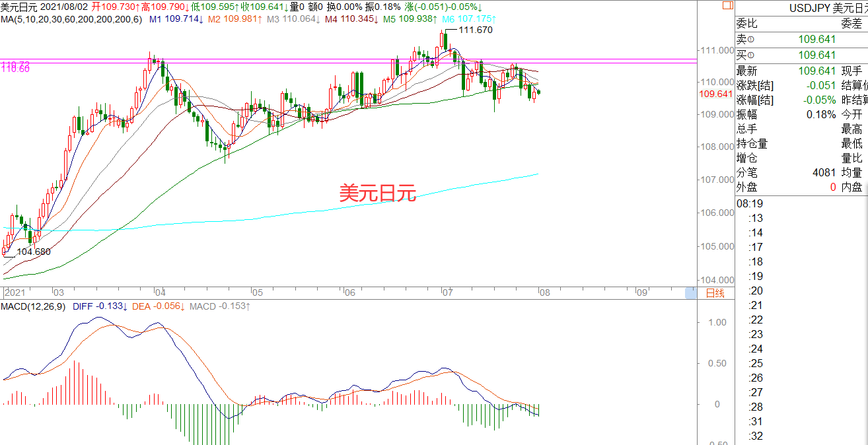Click the M1 109.714 moving average value

point(176,20)
